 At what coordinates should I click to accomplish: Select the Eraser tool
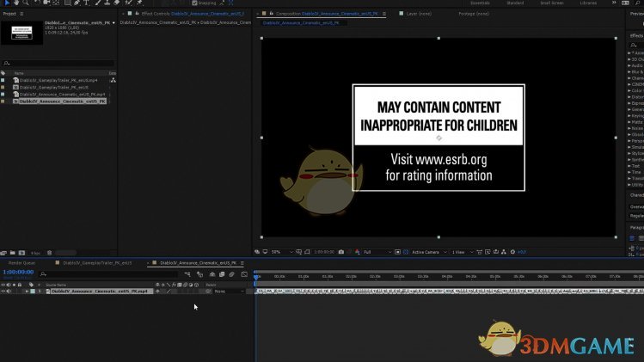117,3
